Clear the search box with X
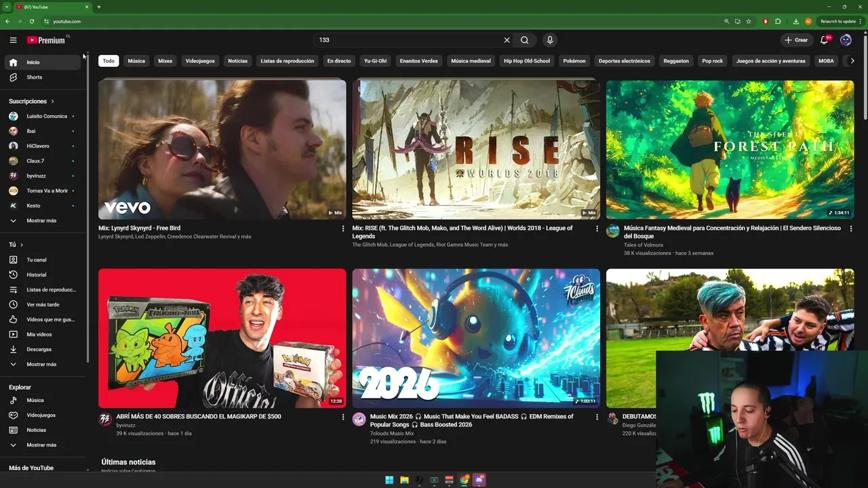 tap(507, 40)
